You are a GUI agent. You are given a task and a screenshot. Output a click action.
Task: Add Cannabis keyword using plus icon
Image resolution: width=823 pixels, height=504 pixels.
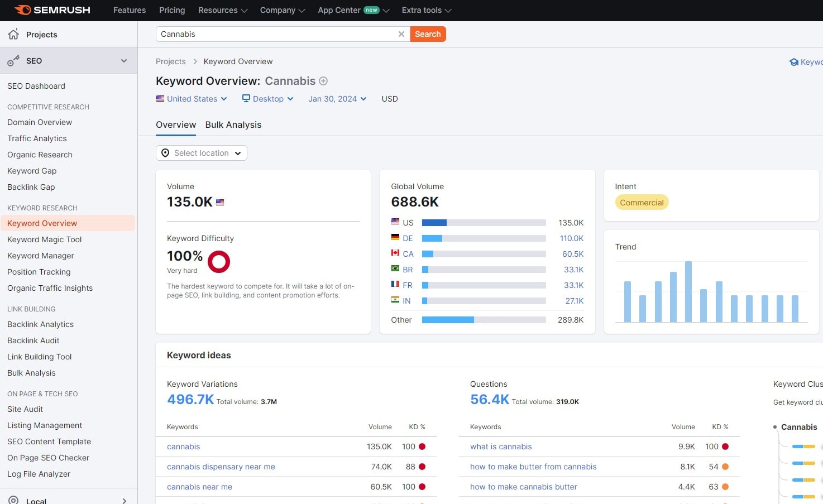click(323, 81)
